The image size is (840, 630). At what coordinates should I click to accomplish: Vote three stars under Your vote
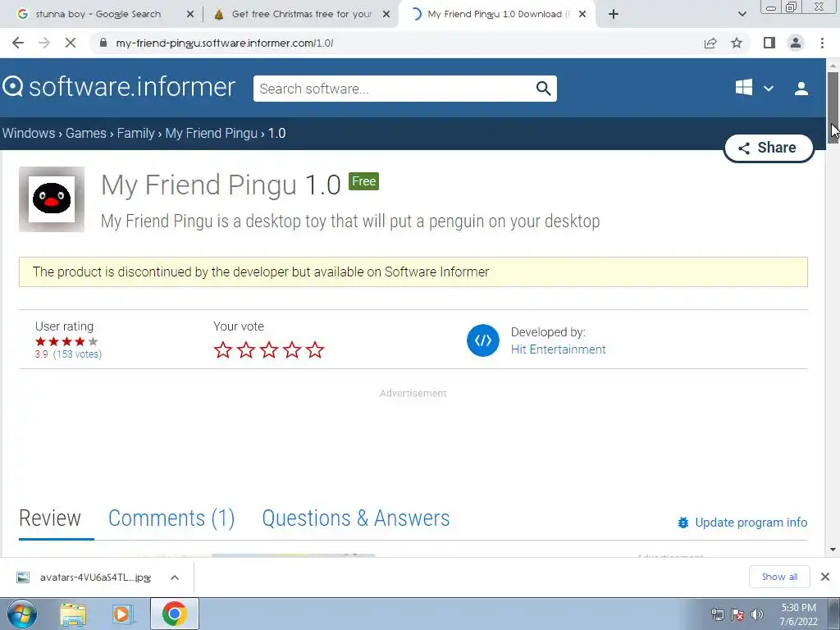pos(269,350)
